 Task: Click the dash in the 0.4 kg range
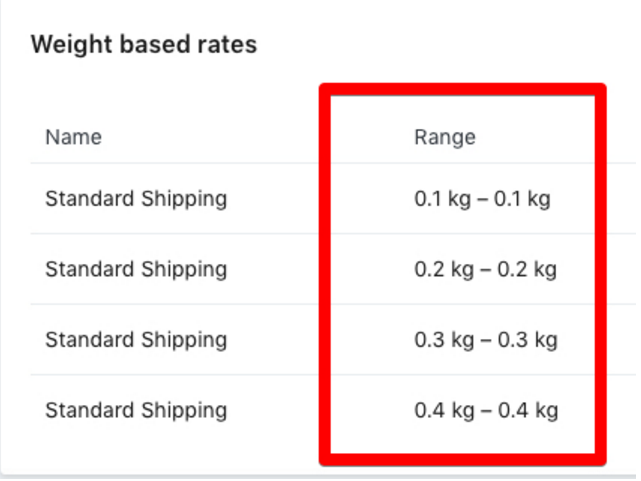pyautogui.click(x=484, y=411)
